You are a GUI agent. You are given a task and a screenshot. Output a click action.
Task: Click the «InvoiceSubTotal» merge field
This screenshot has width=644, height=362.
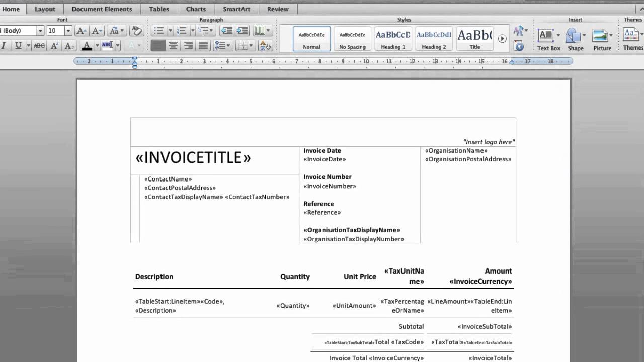tap(485, 327)
